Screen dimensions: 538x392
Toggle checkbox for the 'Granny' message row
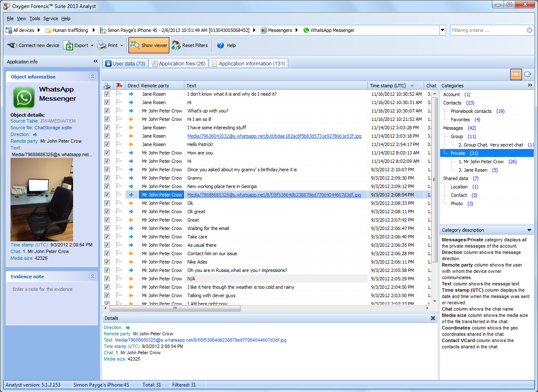[107, 178]
